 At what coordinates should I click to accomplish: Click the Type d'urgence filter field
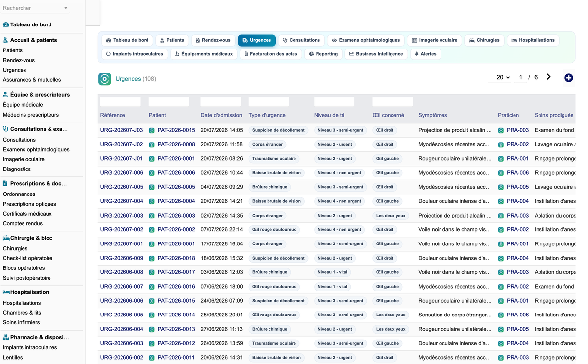coord(269,102)
